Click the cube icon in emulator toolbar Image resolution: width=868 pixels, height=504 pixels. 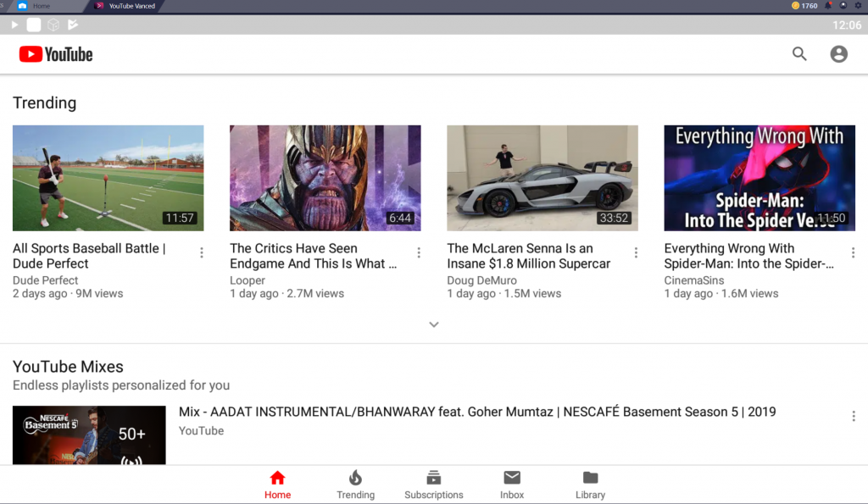click(53, 25)
